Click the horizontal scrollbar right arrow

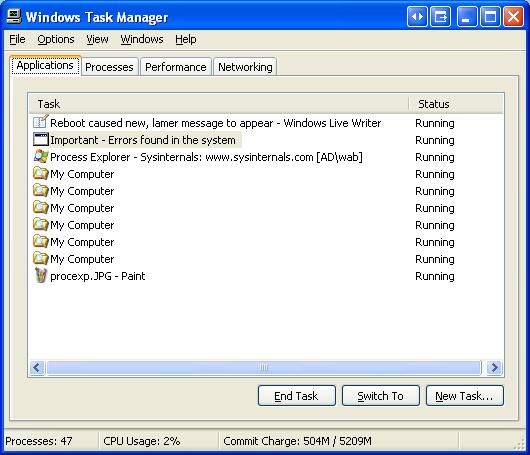494,367
